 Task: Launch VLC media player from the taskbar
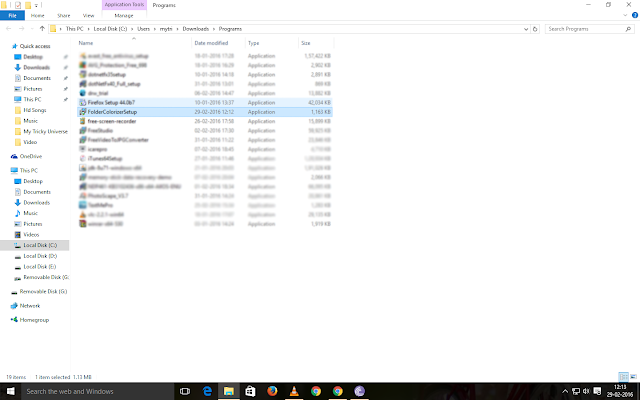(294, 391)
